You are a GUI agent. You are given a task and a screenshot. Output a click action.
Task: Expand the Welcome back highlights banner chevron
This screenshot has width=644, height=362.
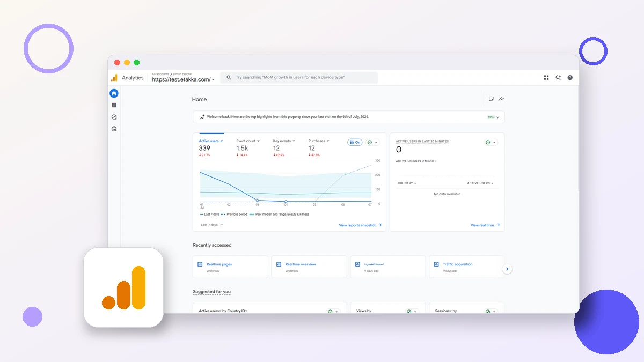point(497,117)
